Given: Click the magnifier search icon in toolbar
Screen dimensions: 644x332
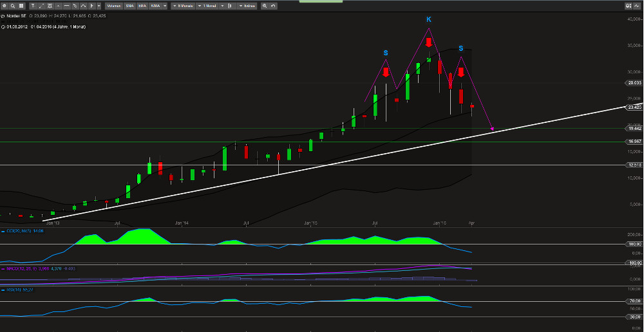Looking at the screenshot, I should (13, 6).
